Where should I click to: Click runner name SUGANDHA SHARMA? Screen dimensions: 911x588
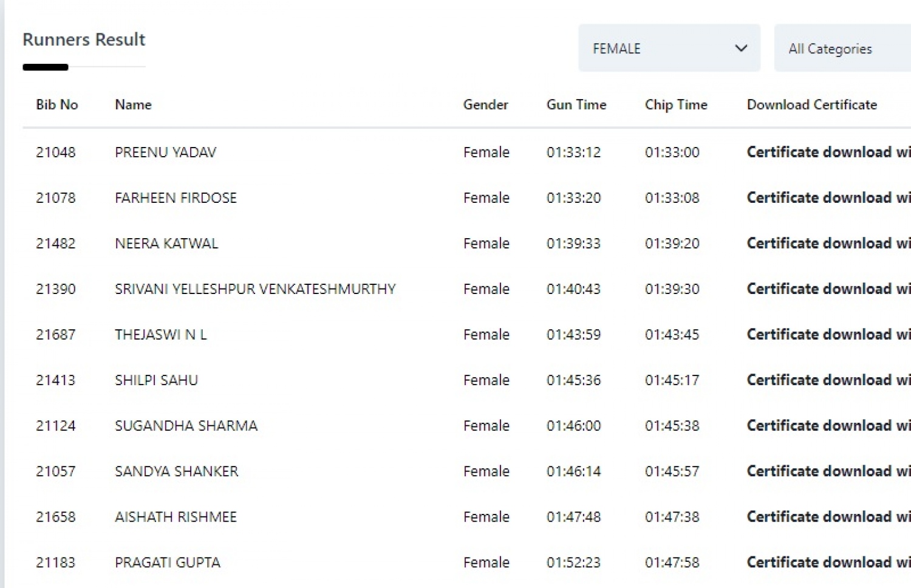[186, 425]
